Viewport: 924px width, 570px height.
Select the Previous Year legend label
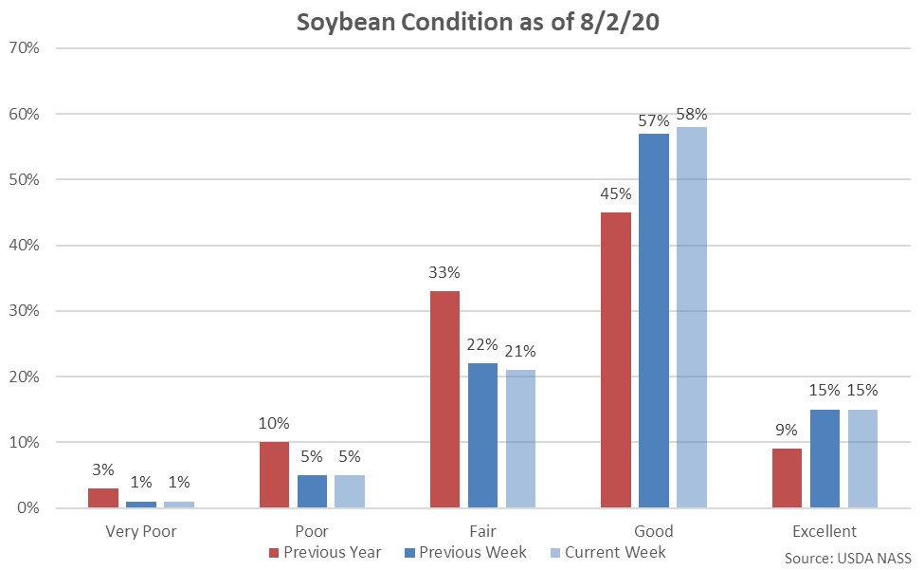(x=332, y=552)
